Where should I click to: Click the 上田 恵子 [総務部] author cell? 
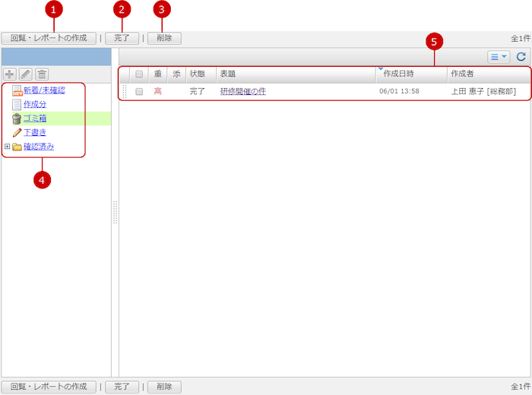483,91
